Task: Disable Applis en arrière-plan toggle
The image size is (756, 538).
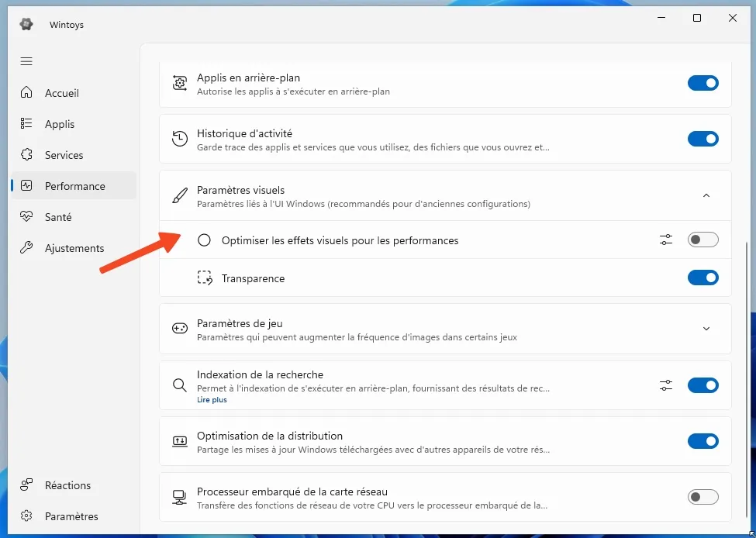Action: pos(702,83)
